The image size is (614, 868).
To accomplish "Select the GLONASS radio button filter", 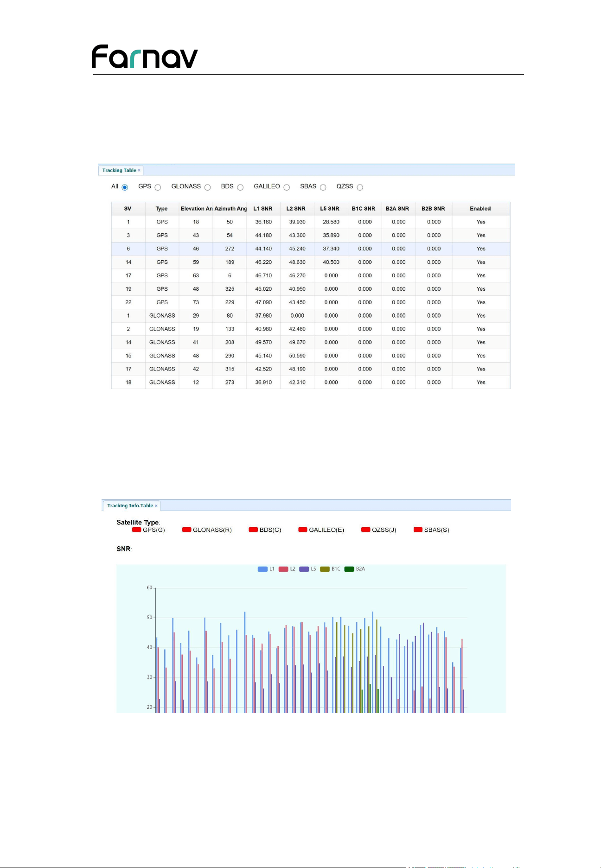I will click(x=207, y=187).
